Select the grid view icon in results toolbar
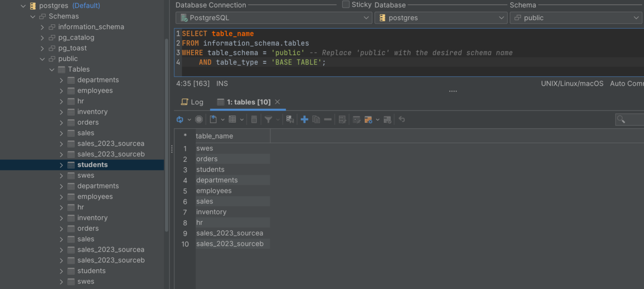This screenshot has height=289, width=644. point(232,119)
